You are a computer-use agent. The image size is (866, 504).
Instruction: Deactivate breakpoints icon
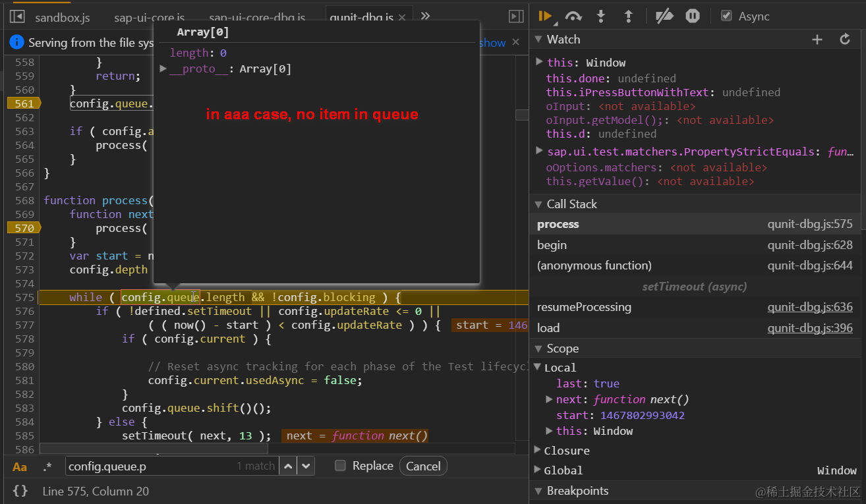click(664, 16)
